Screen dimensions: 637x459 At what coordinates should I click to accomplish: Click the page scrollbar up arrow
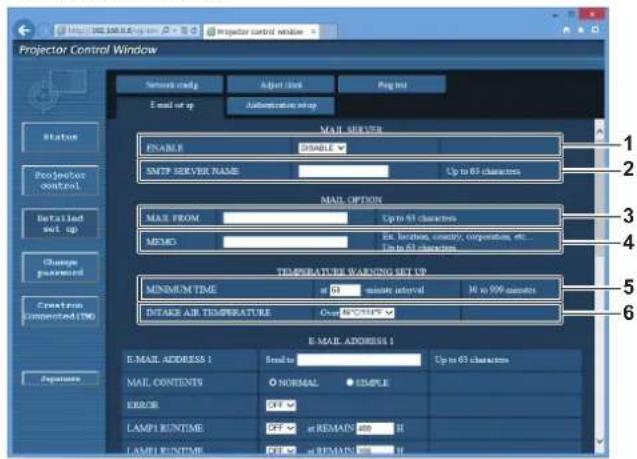click(x=599, y=132)
